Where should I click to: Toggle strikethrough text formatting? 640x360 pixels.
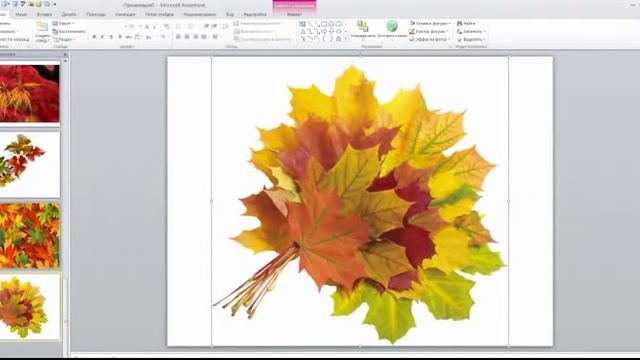pyautogui.click(x=128, y=37)
